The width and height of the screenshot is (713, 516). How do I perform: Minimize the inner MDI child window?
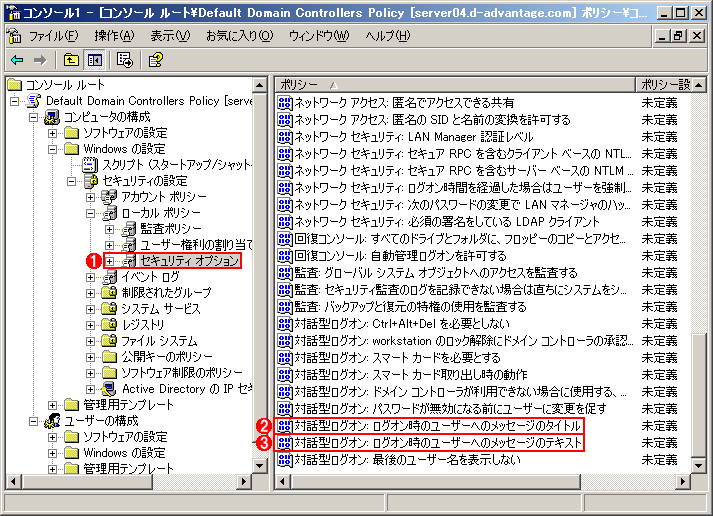[662, 35]
